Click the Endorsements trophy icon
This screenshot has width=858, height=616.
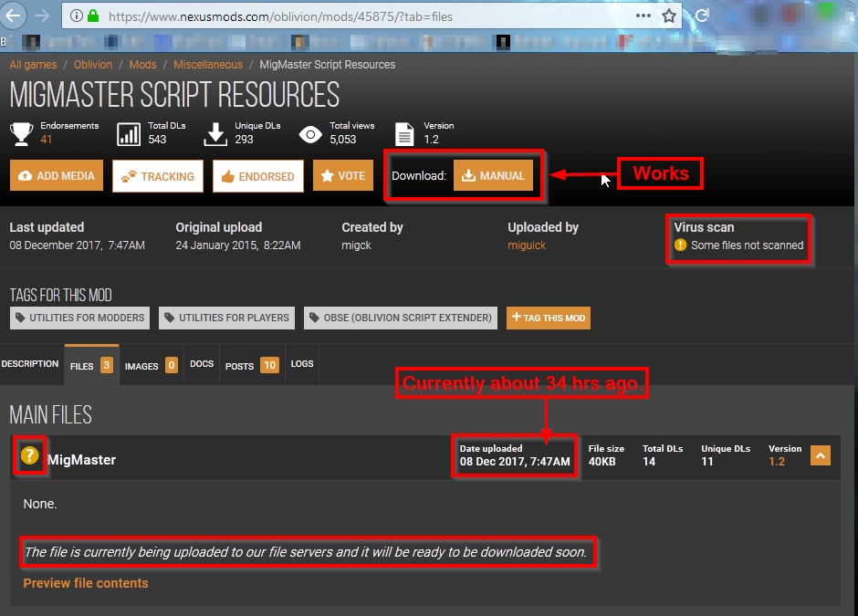click(21, 133)
